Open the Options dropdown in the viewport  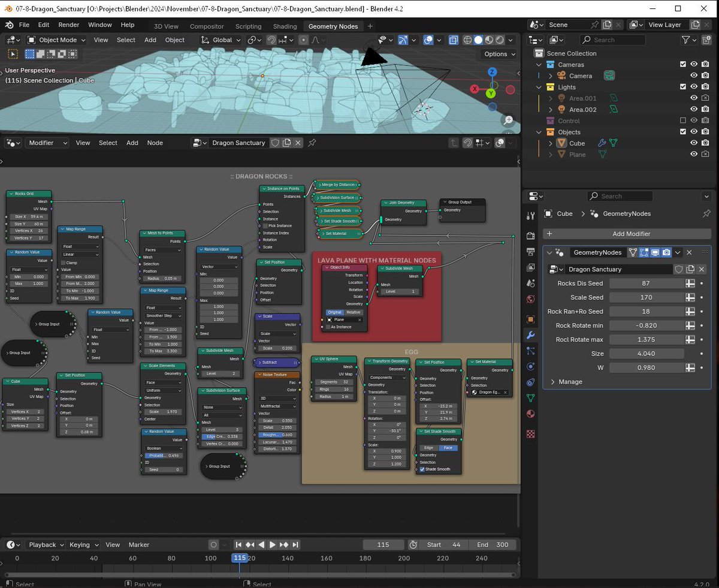(x=500, y=54)
